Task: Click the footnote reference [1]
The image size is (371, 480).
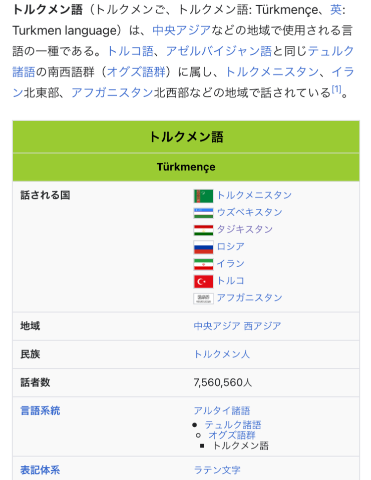Action: pos(336,89)
